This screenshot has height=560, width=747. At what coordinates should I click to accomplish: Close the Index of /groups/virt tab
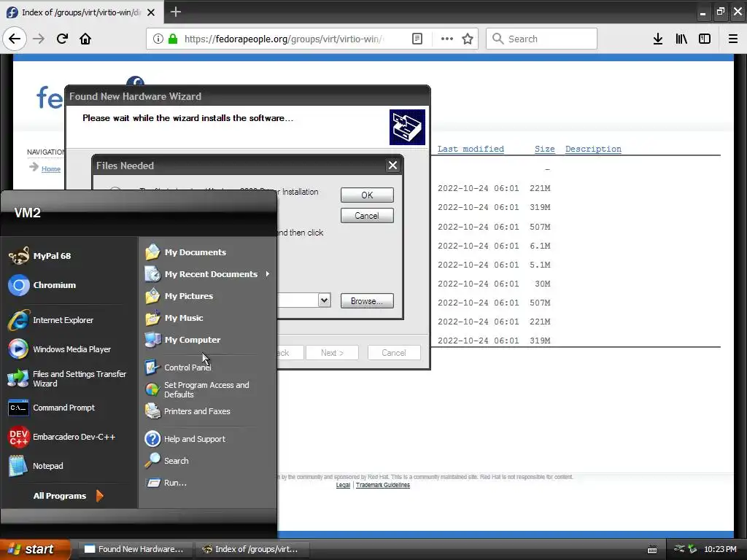[x=151, y=12]
